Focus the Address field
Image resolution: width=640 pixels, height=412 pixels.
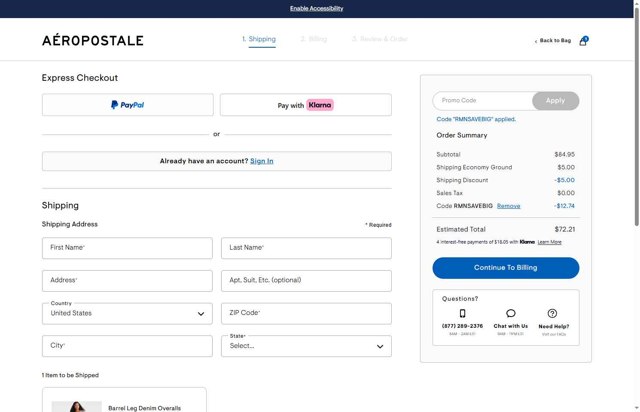click(127, 281)
